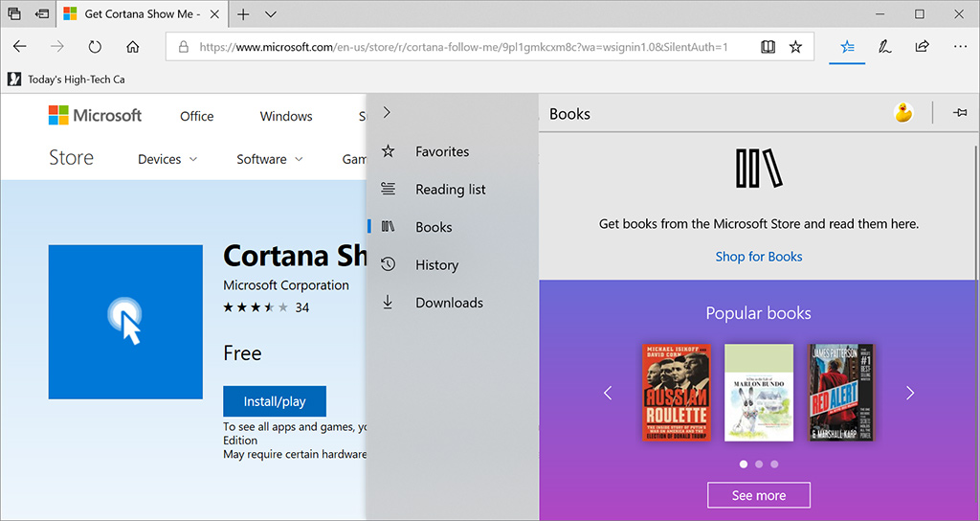
Task: Select Downloads in the hub menu
Action: click(449, 303)
